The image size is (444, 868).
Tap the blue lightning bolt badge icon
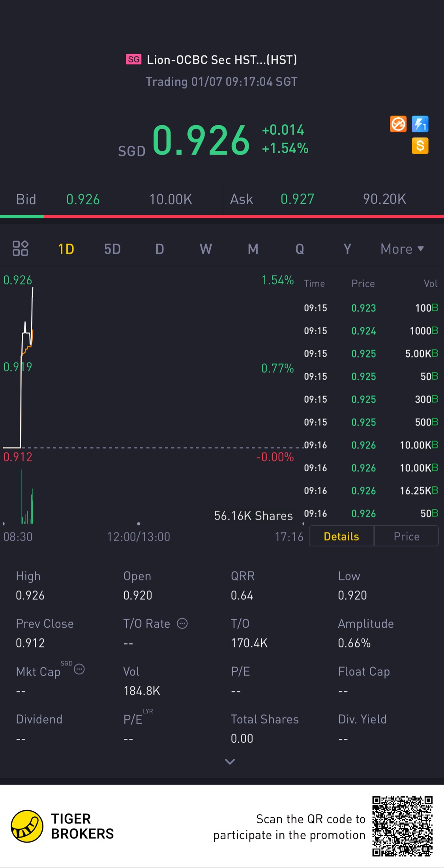pyautogui.click(x=420, y=124)
